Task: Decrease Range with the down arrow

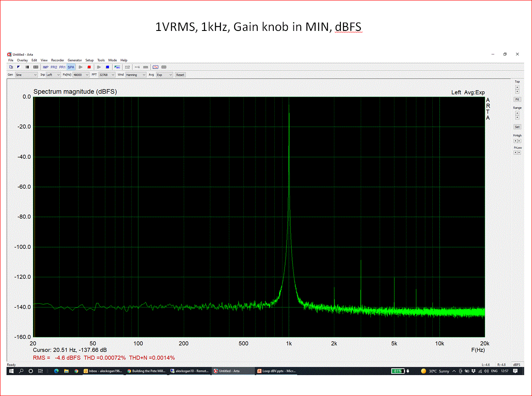Action: [x=517, y=117]
